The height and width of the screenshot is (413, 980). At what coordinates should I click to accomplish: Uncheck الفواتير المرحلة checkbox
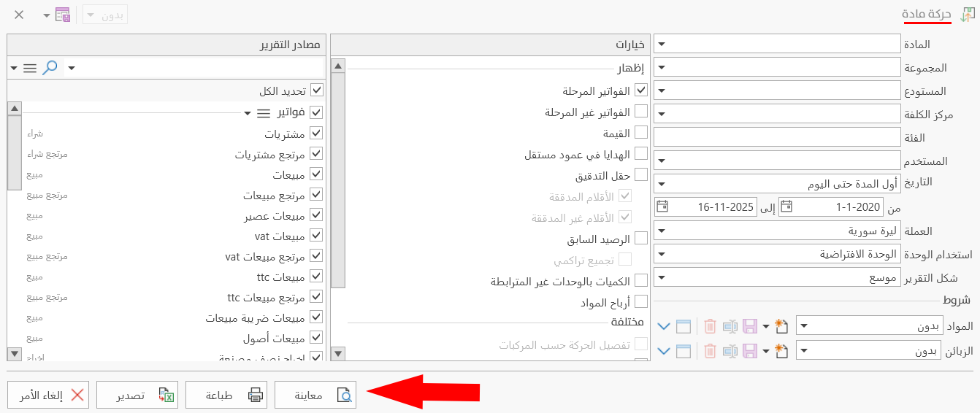[x=641, y=90]
